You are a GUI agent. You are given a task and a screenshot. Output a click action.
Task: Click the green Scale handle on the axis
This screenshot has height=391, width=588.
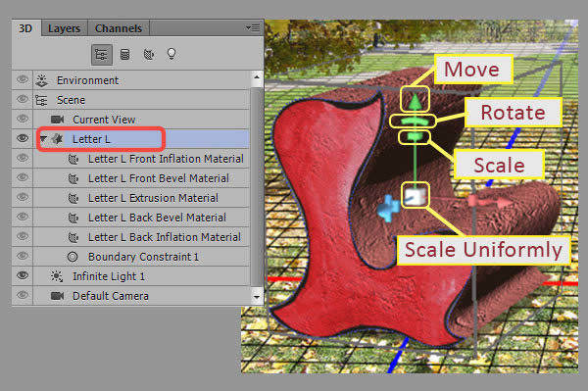tap(414, 137)
